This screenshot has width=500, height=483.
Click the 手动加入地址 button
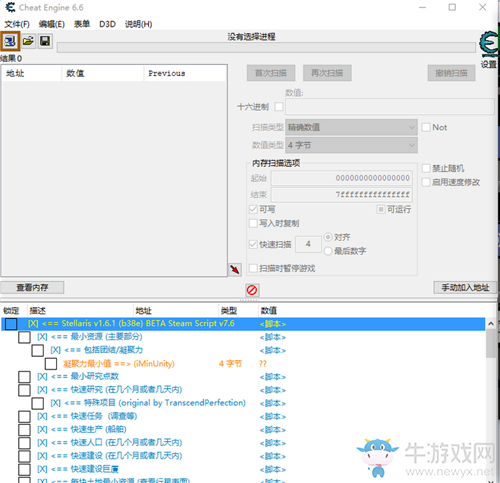[465, 287]
